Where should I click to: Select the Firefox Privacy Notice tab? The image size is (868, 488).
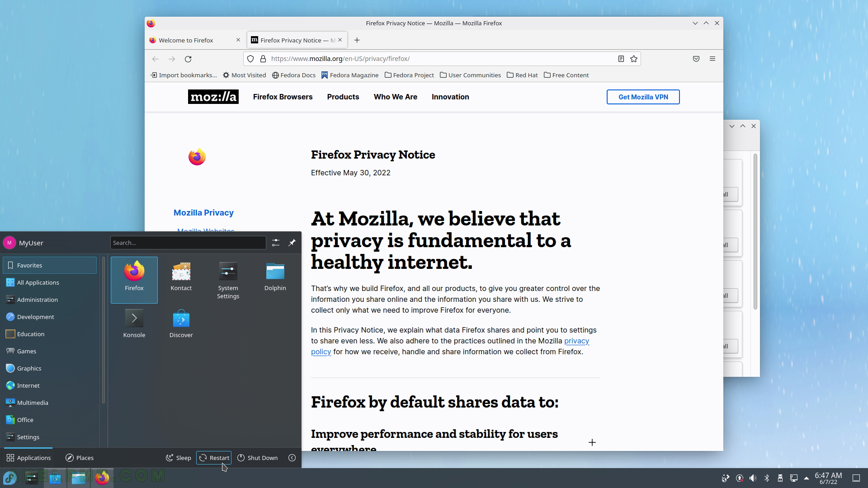tap(294, 40)
